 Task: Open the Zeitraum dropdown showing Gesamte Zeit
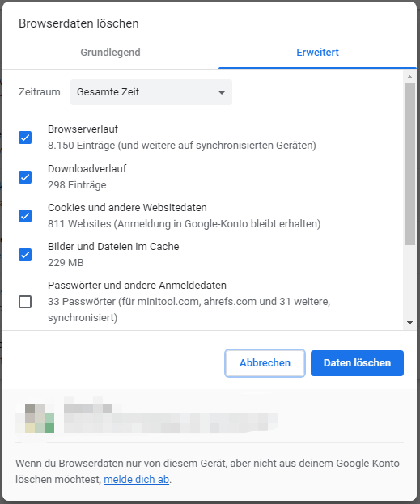point(151,92)
